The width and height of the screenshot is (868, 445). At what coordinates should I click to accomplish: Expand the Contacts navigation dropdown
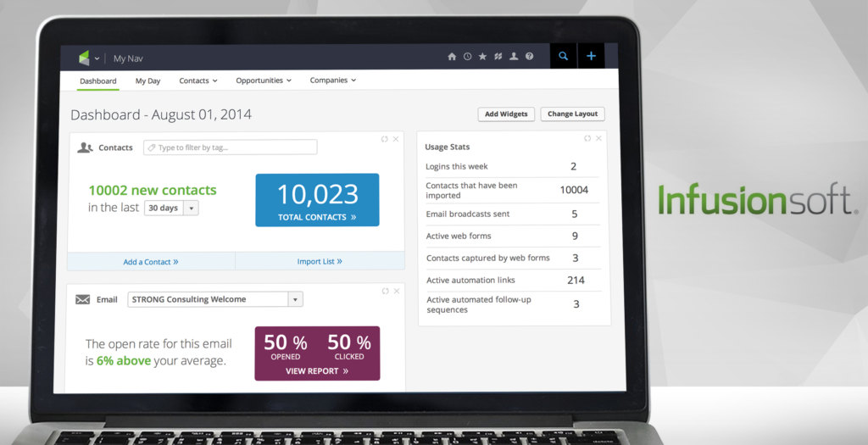tap(198, 81)
